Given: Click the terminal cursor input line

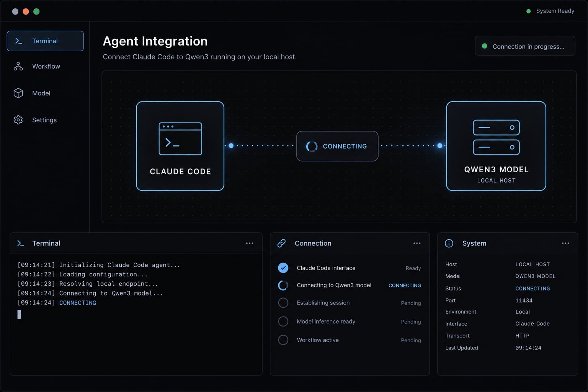Looking at the screenshot, I should click(x=19, y=314).
